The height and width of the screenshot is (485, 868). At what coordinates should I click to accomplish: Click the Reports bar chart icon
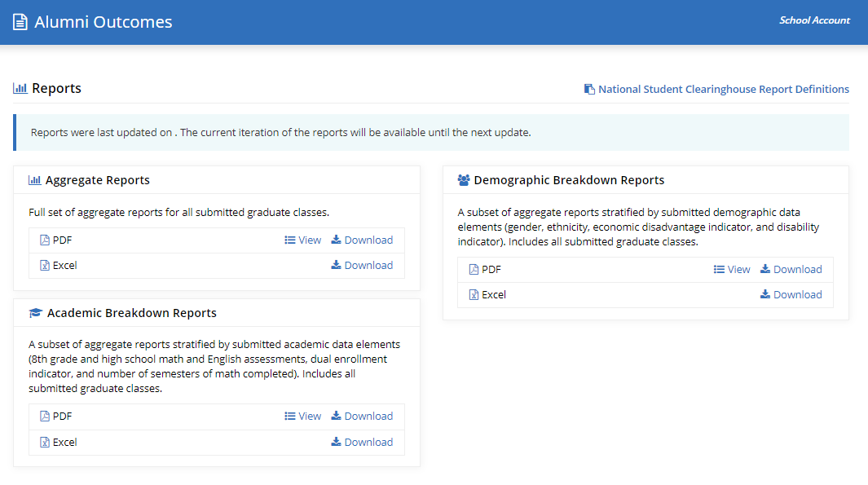click(x=20, y=89)
